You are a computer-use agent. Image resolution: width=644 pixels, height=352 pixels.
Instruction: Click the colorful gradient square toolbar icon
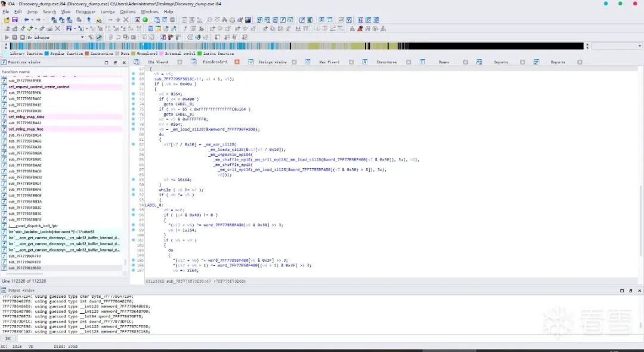(248, 20)
